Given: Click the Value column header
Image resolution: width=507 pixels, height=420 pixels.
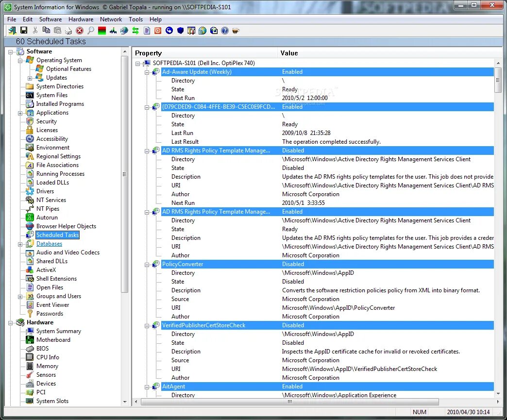Looking at the screenshot, I should coord(389,53).
